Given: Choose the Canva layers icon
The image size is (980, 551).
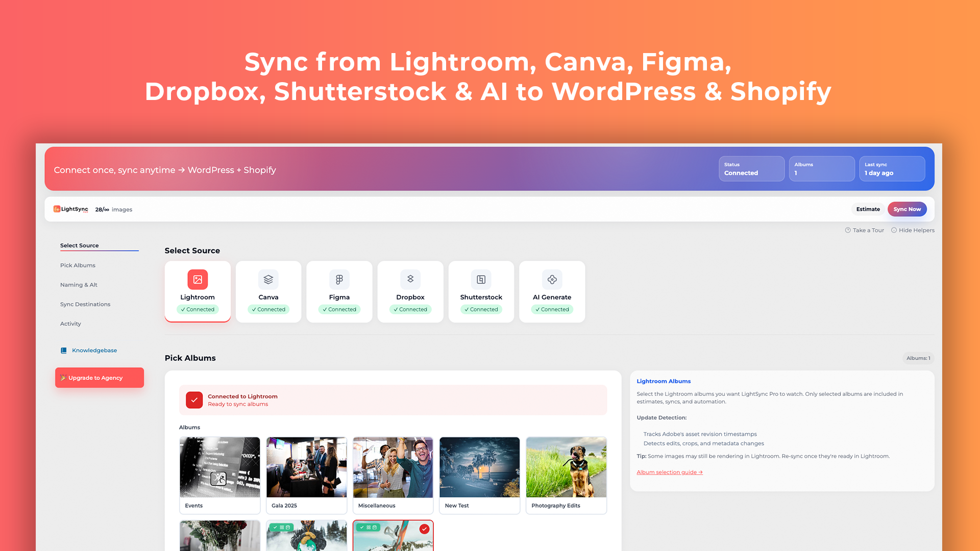Looking at the screenshot, I should [268, 280].
